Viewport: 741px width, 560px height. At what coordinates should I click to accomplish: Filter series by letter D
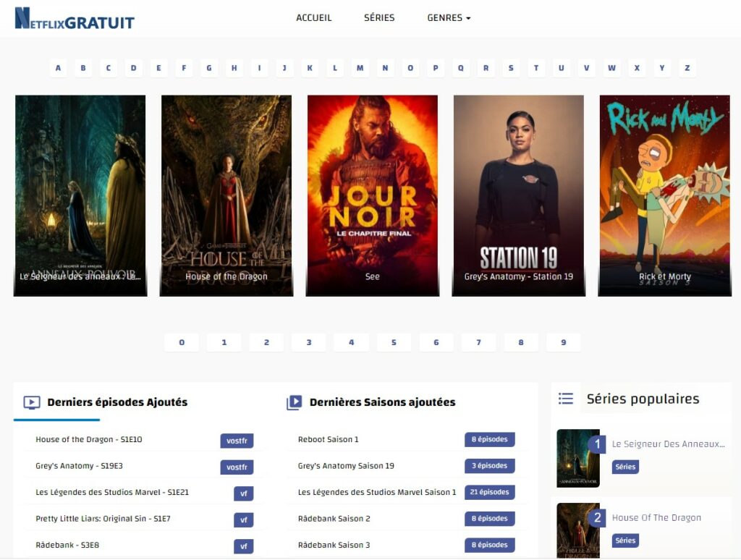click(x=134, y=68)
